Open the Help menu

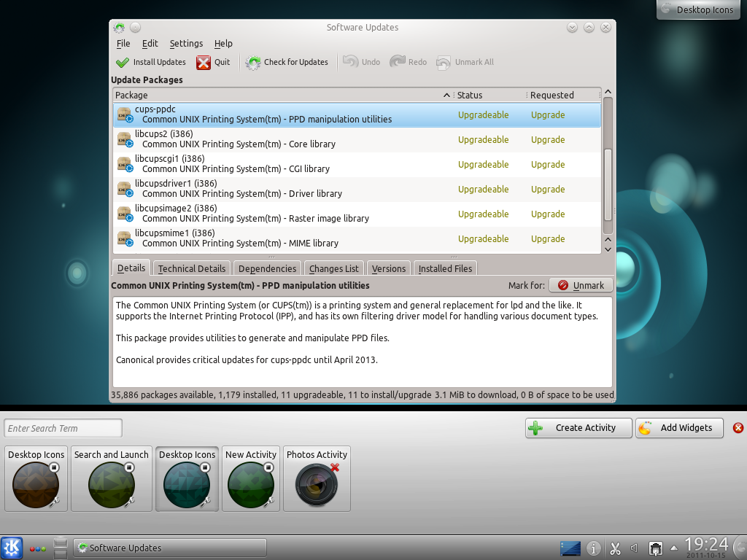(223, 43)
